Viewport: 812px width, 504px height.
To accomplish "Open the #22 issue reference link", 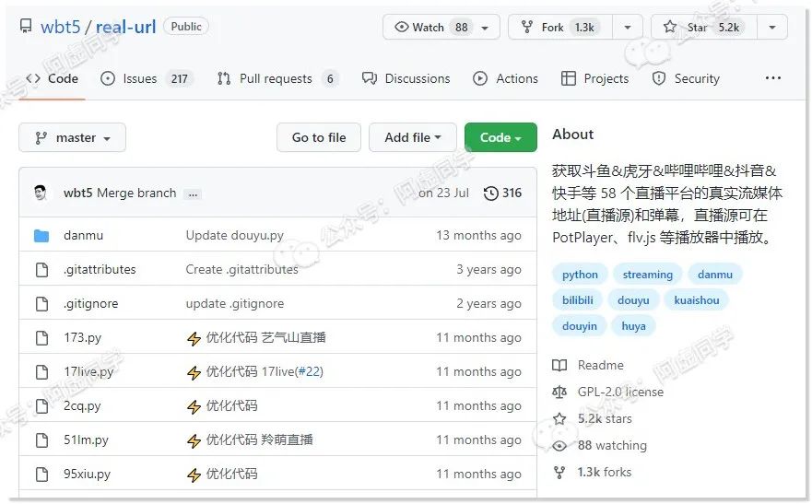I will click(311, 371).
